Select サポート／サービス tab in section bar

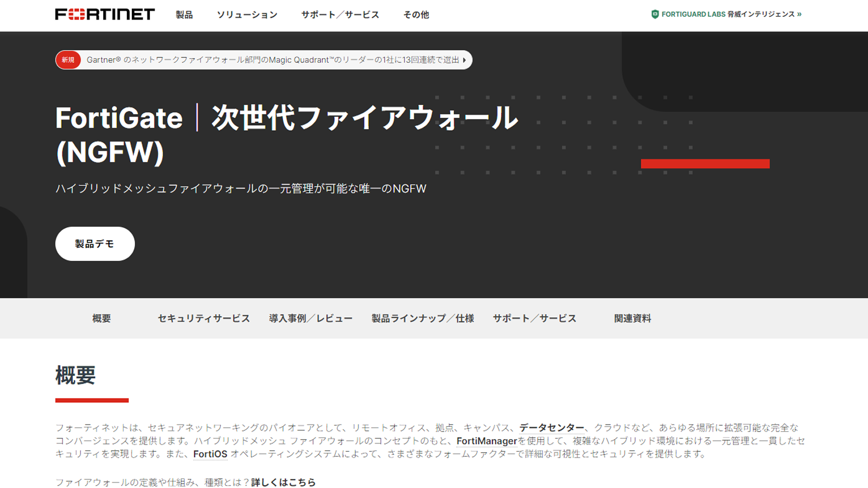point(534,318)
